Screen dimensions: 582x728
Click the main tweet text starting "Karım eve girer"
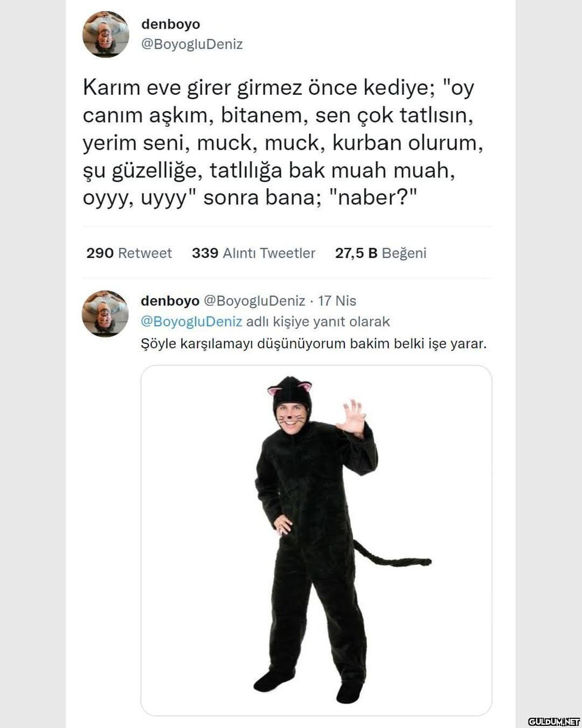283,142
